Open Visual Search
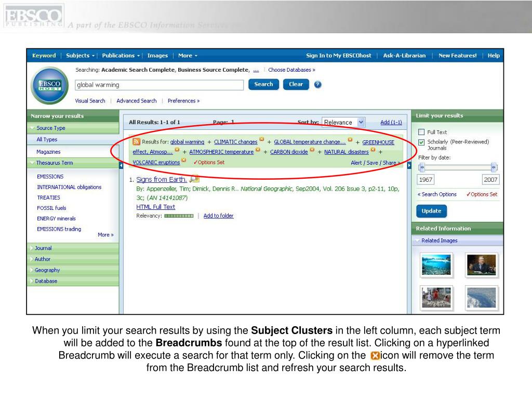The image size is (532, 399). click(90, 101)
